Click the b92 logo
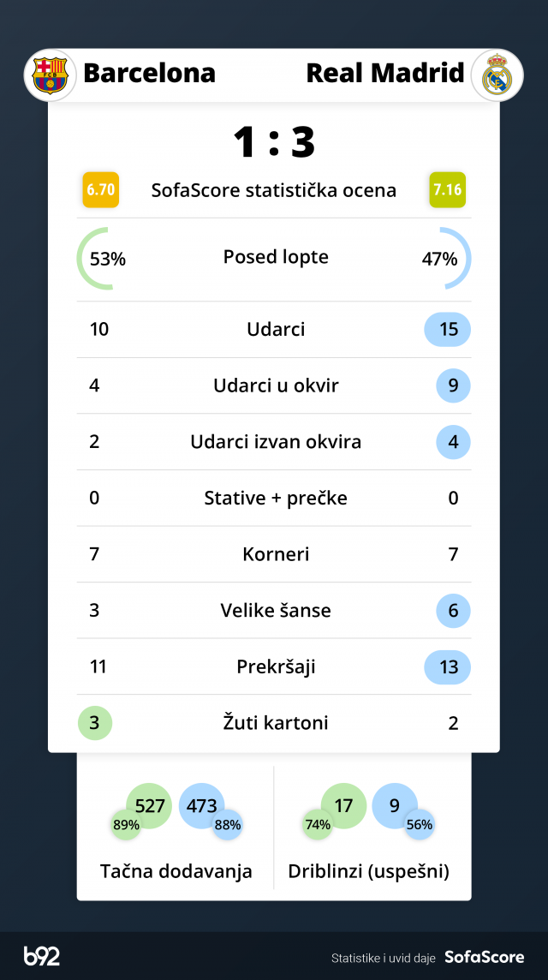The image size is (548, 980). tap(42, 956)
